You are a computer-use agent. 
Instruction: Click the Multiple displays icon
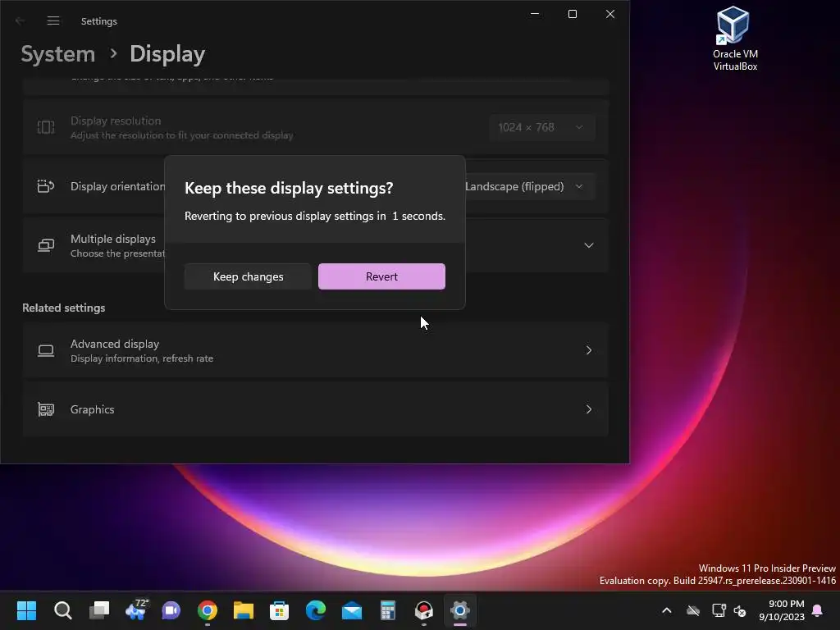click(46, 245)
